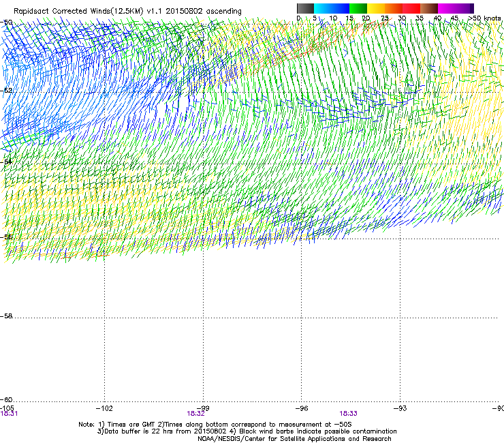Image resolution: width=504 pixels, height=443 pixels.
Task: Click the '15' label under the color bar
Action: tap(349, 18)
